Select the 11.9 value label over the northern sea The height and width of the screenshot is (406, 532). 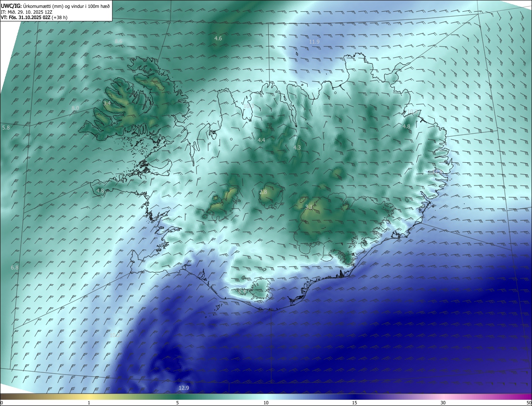pyautogui.click(x=314, y=42)
